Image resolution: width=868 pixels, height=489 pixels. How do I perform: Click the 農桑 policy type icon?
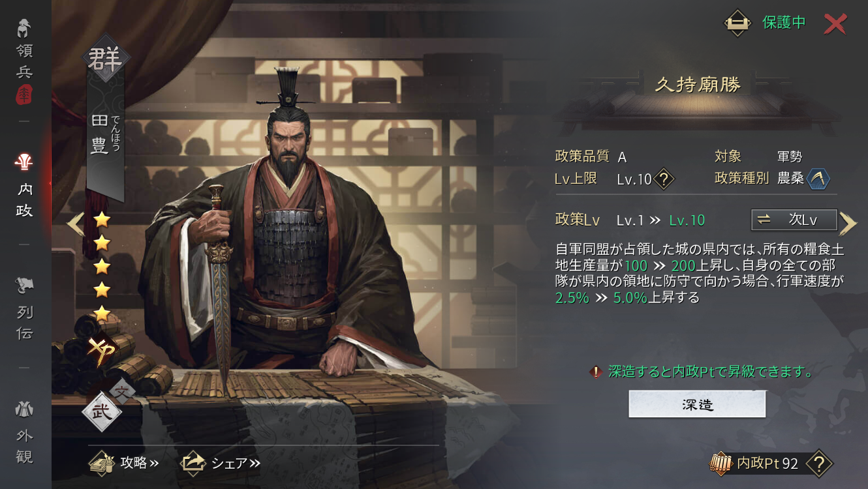[818, 178]
